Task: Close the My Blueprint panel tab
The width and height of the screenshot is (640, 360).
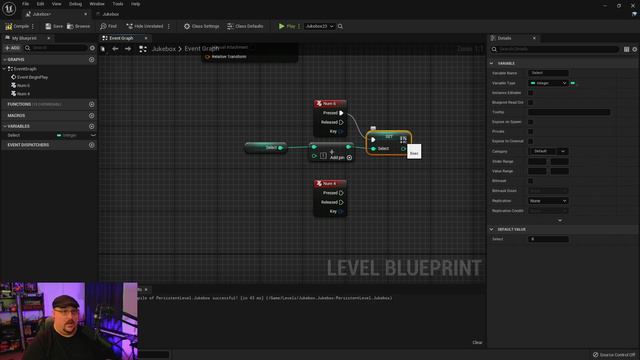Action: [x=49, y=38]
